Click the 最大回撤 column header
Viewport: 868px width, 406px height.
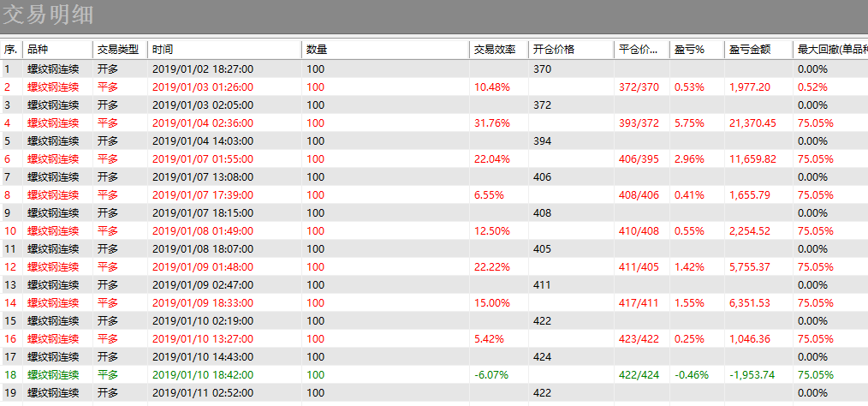pos(830,50)
